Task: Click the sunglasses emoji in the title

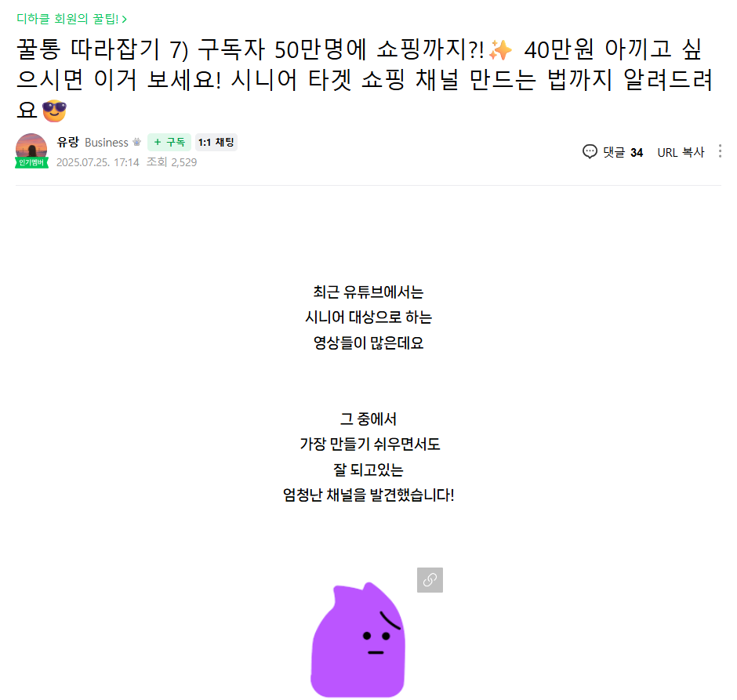Action: tap(55, 111)
